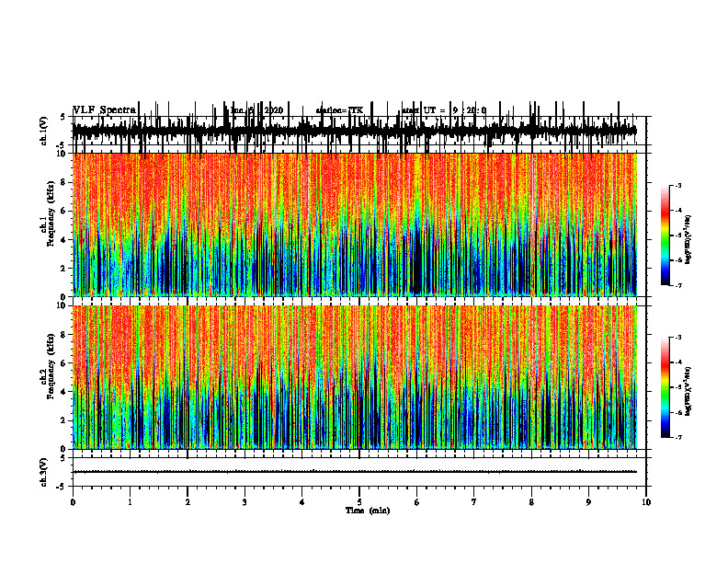
Task: Click the ch.1 frequency axis 2 kHz tick label
Action: (64, 269)
